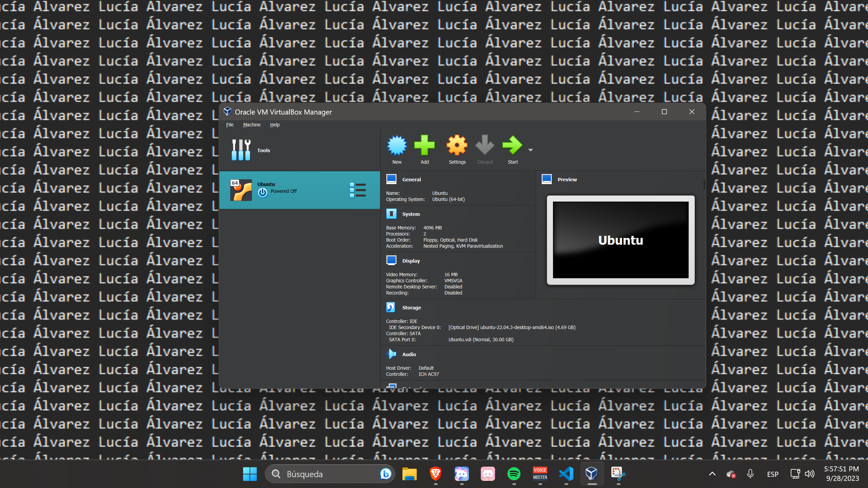Viewport: 868px width, 488px height.
Task: Click the System section chip icon
Action: tap(391, 214)
